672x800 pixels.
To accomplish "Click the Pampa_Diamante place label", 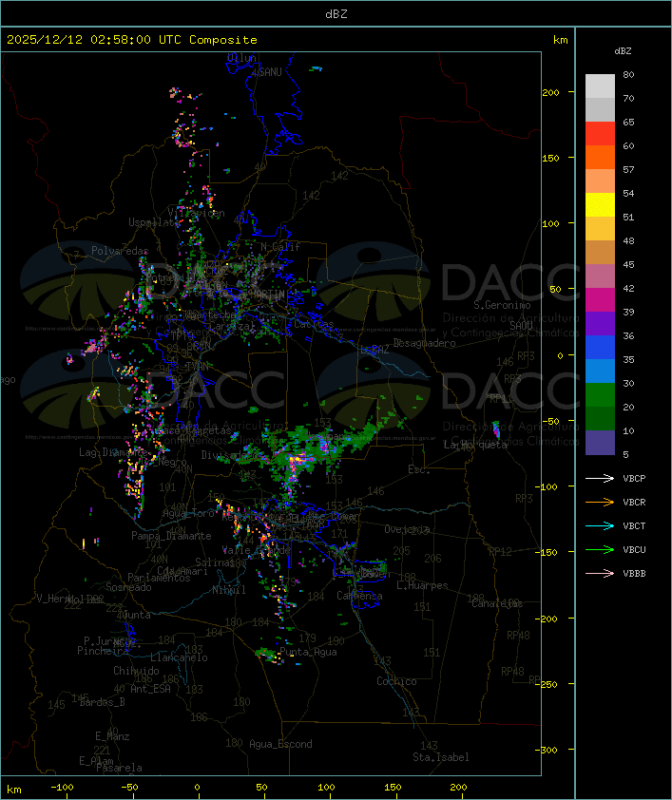I will pos(171,536).
